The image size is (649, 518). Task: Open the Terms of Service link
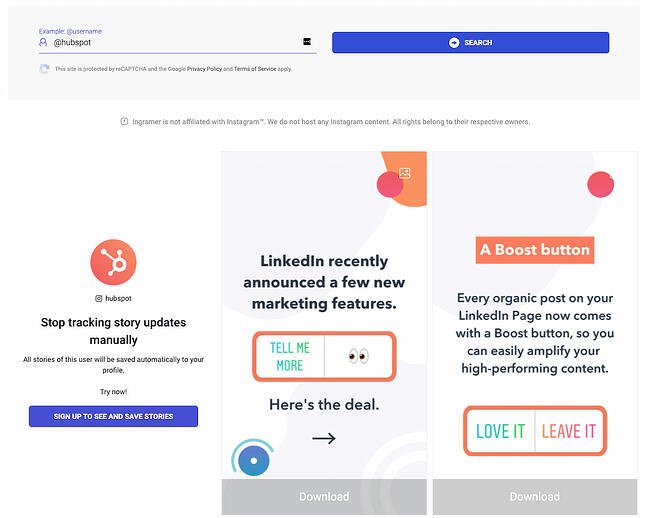255,69
